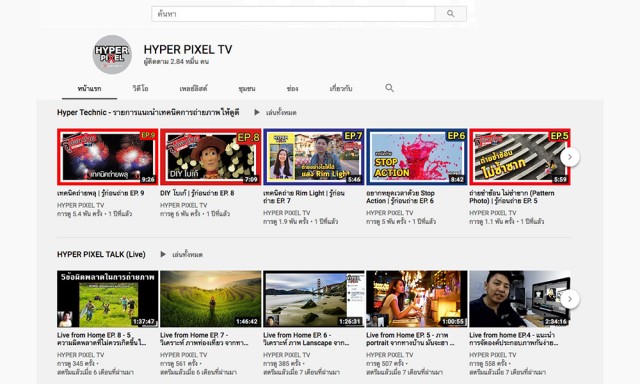Click 'Live from home EP.4' title
This screenshot has width=640, height=384.
(x=513, y=339)
